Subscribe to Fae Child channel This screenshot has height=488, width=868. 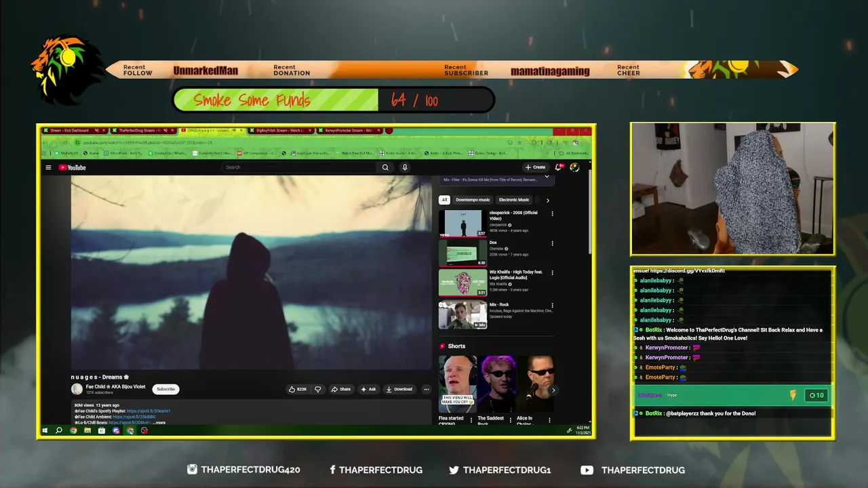click(x=166, y=389)
